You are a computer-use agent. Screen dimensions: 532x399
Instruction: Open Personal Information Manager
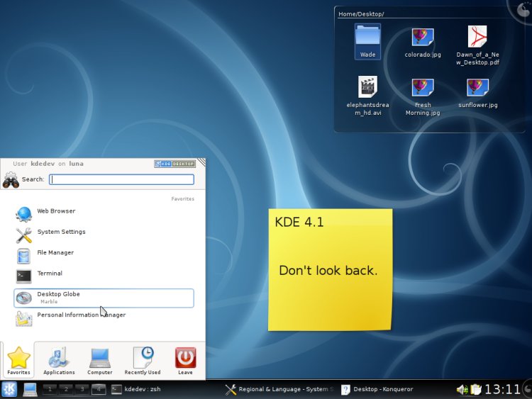[x=80, y=315]
